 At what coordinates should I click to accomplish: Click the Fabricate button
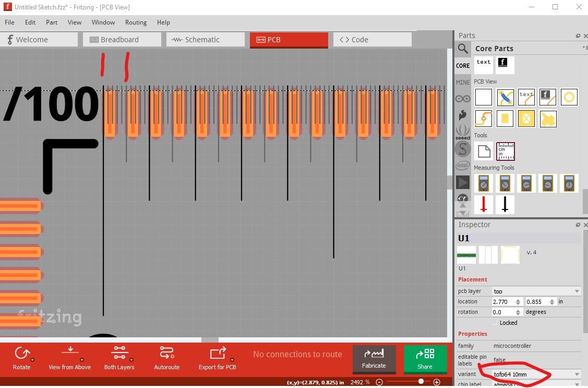pos(374,359)
